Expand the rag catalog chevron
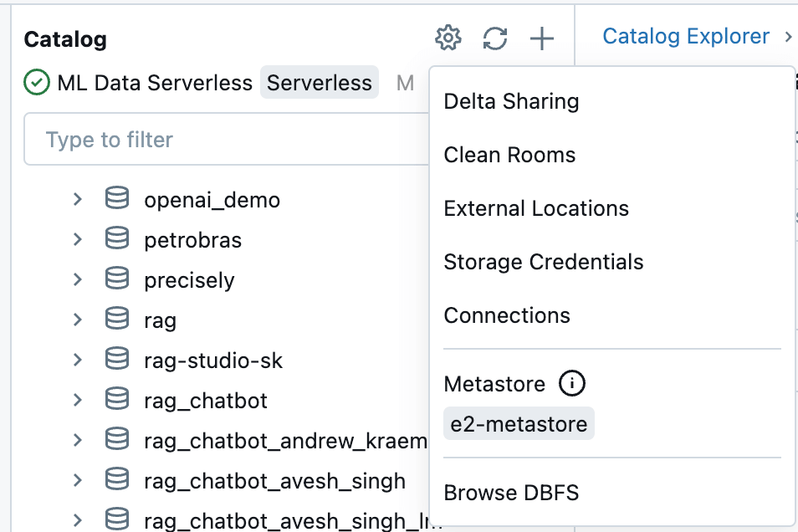This screenshot has height=532, width=798. pyautogui.click(x=77, y=320)
